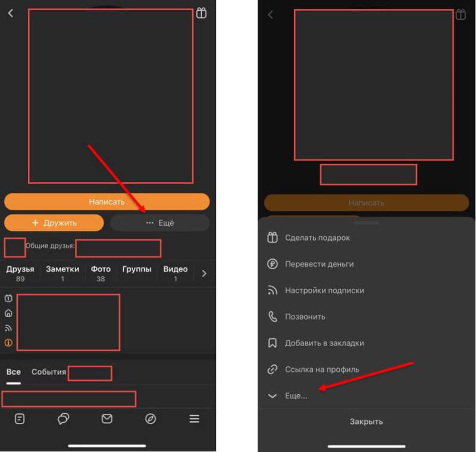Choose Перевести деньги menu option
Image resolution: width=476 pixels, height=452 pixels.
tap(319, 264)
